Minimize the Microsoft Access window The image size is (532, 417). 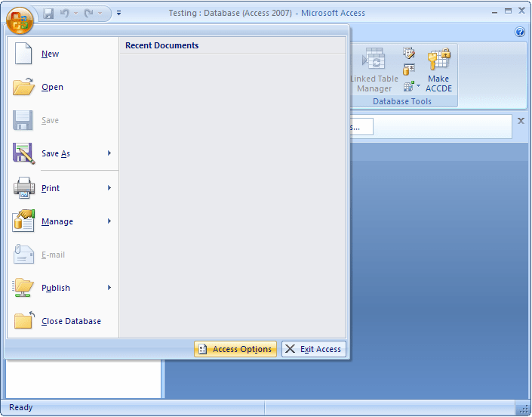tap(494, 13)
